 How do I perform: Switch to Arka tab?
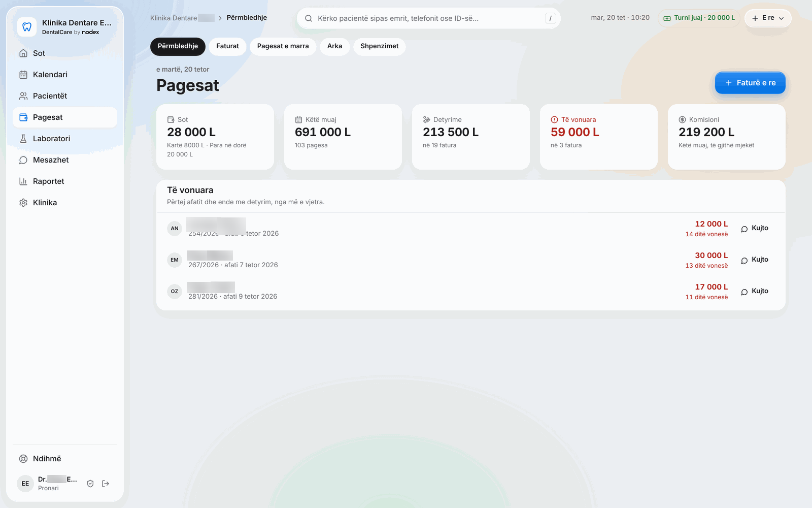[334, 46]
